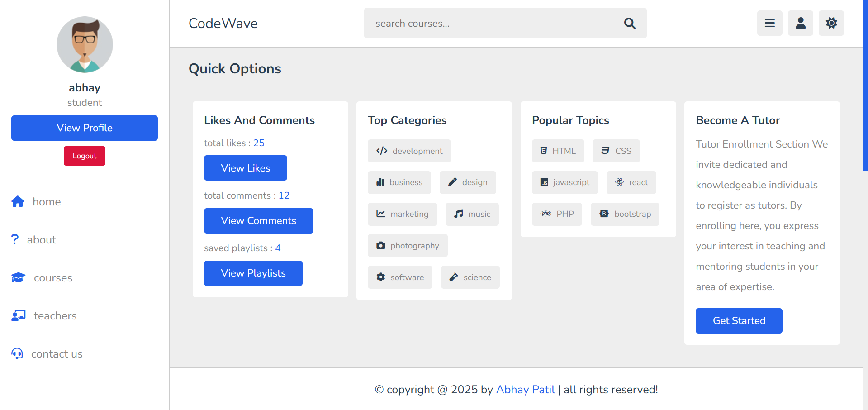Click the Get Started tutor button
Screen dimensions: 868x410
pos(739,321)
